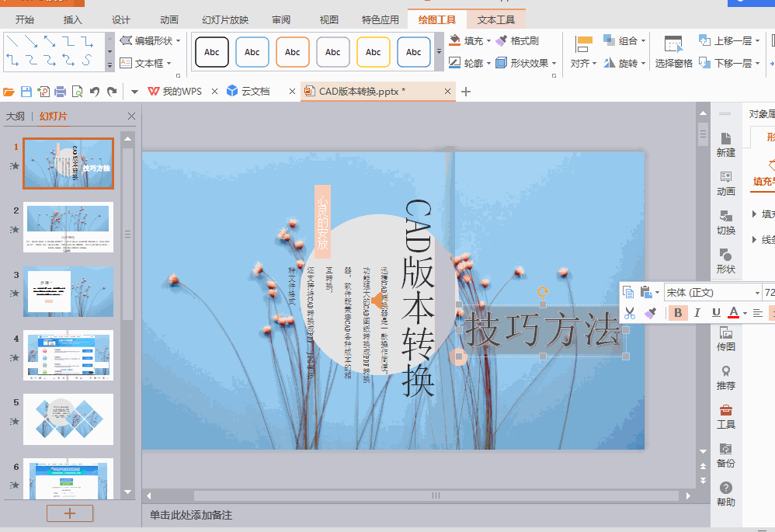Toggle bold in floating toolbar

tap(678, 312)
